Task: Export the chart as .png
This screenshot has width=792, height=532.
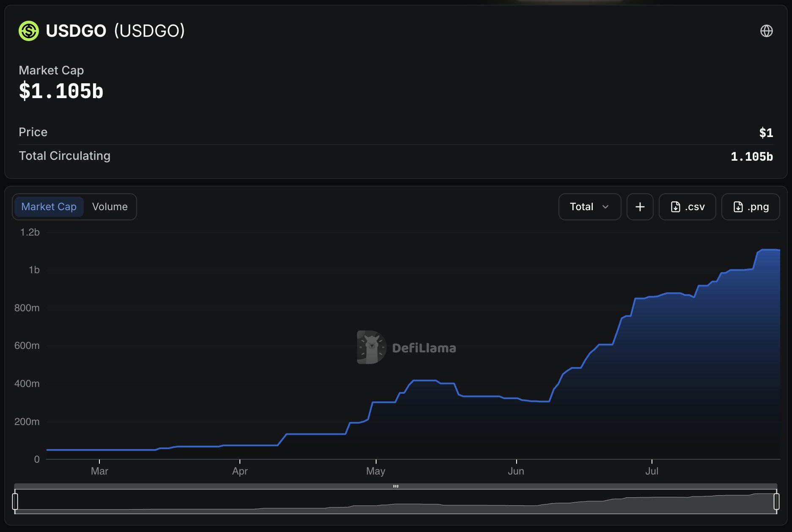Action: tap(750, 207)
